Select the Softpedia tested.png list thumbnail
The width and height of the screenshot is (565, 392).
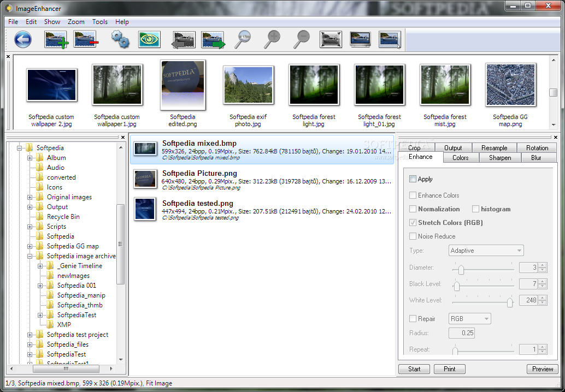coord(145,209)
